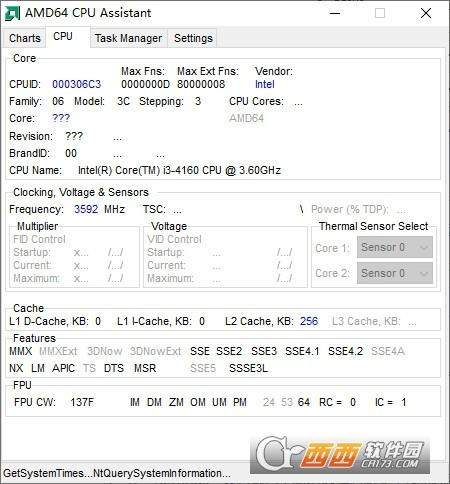Image resolution: width=450 pixels, height=484 pixels.
Task: Click the SSSE3L feature label
Action: pos(248,368)
